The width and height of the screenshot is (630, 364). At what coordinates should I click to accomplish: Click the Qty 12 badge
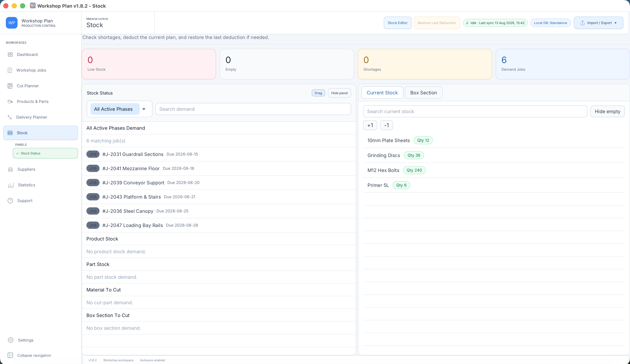tap(423, 140)
